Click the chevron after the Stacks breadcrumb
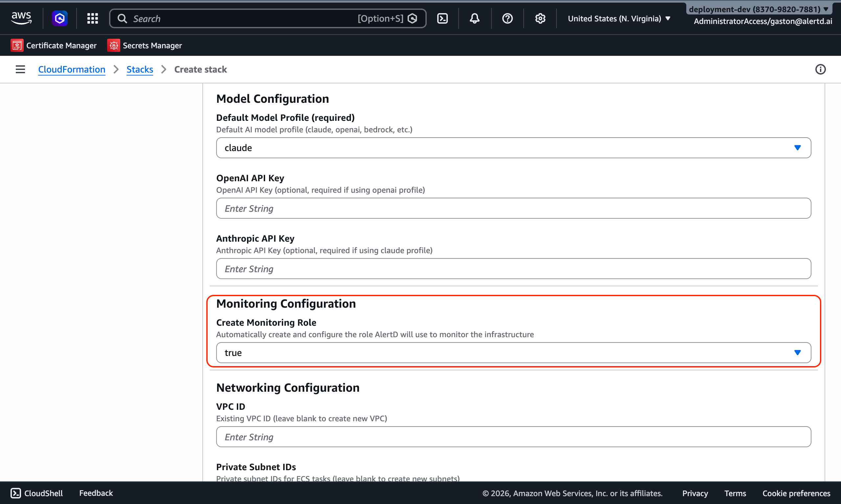The height and width of the screenshot is (504, 841). (x=164, y=69)
